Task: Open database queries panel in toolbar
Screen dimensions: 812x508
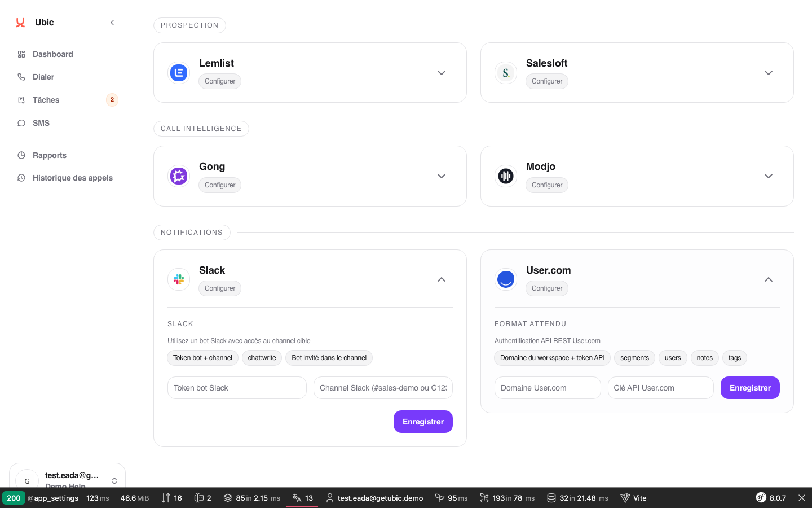Action: (x=577, y=498)
